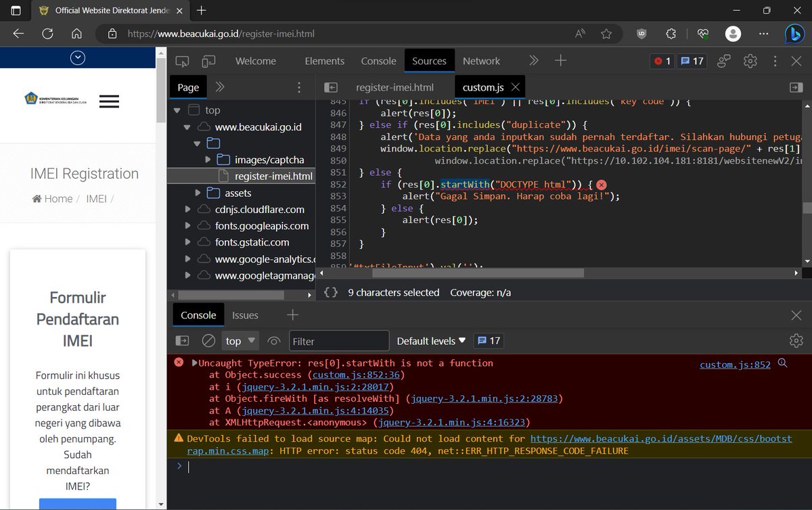Toggle pretty-print with the curly braces icon
The height and width of the screenshot is (510, 812).
[330, 293]
